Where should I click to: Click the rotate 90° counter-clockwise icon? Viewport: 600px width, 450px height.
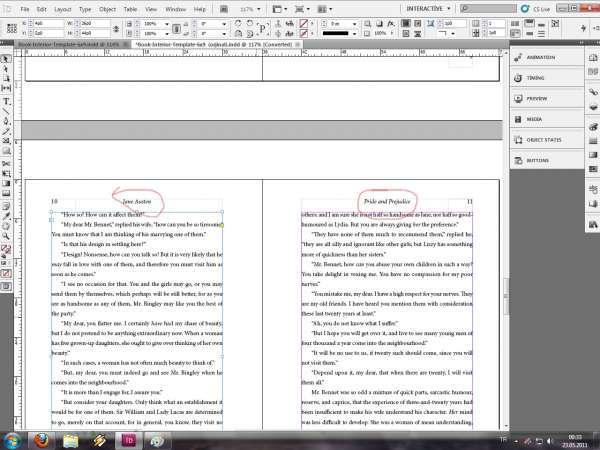pos(250,23)
